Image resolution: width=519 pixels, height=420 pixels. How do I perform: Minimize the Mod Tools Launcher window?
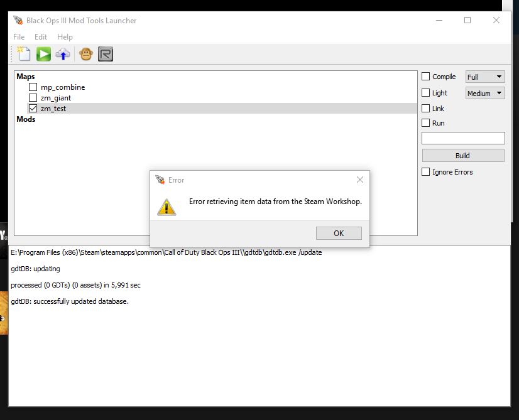439,20
